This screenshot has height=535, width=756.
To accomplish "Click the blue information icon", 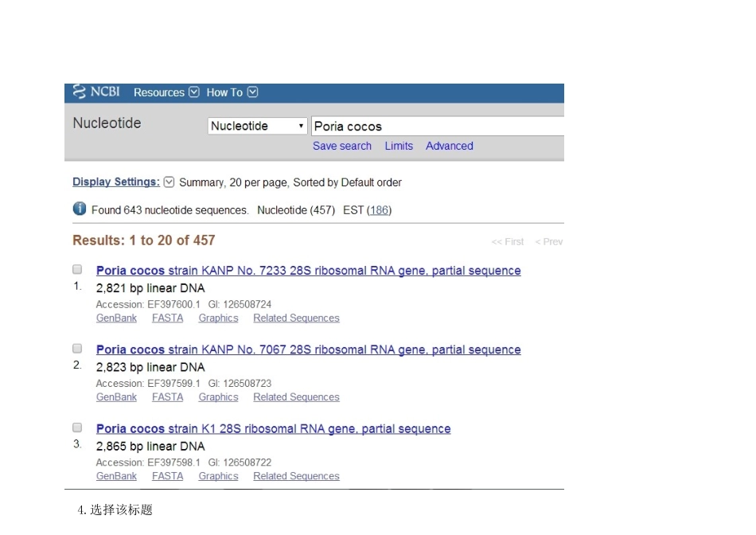I will click(x=80, y=209).
